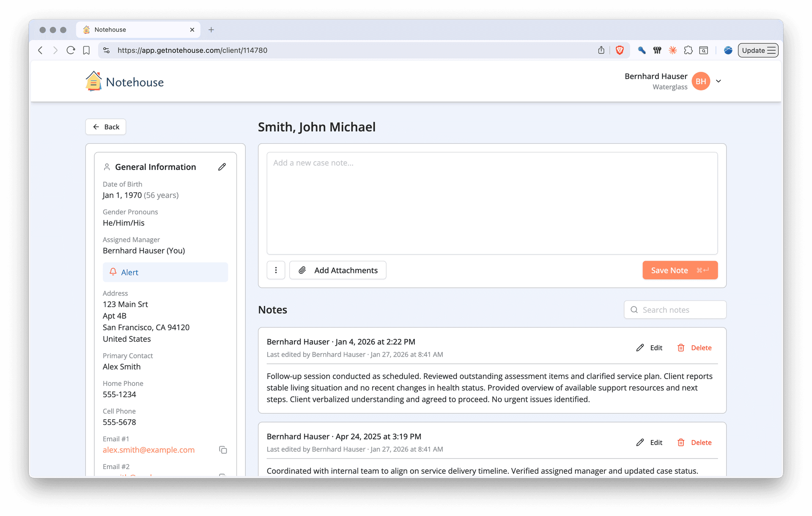Click the edit pencil on General Information
The image size is (812, 516).
click(x=222, y=167)
